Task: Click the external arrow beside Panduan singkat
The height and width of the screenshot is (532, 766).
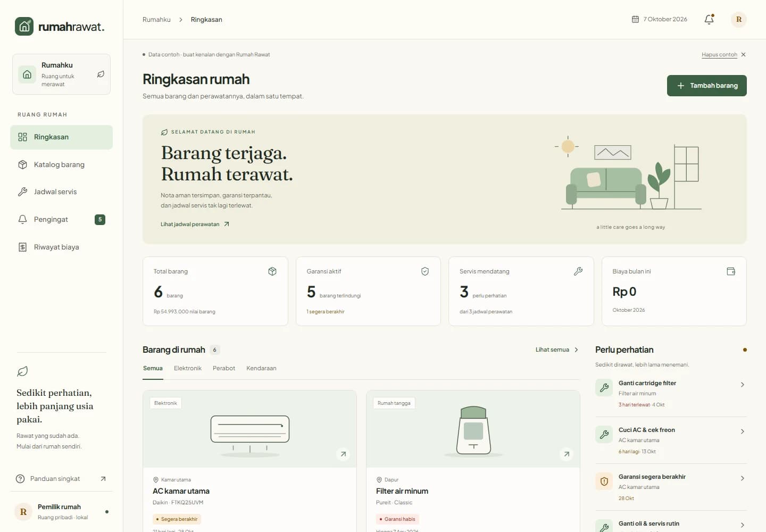Action: pyautogui.click(x=103, y=479)
